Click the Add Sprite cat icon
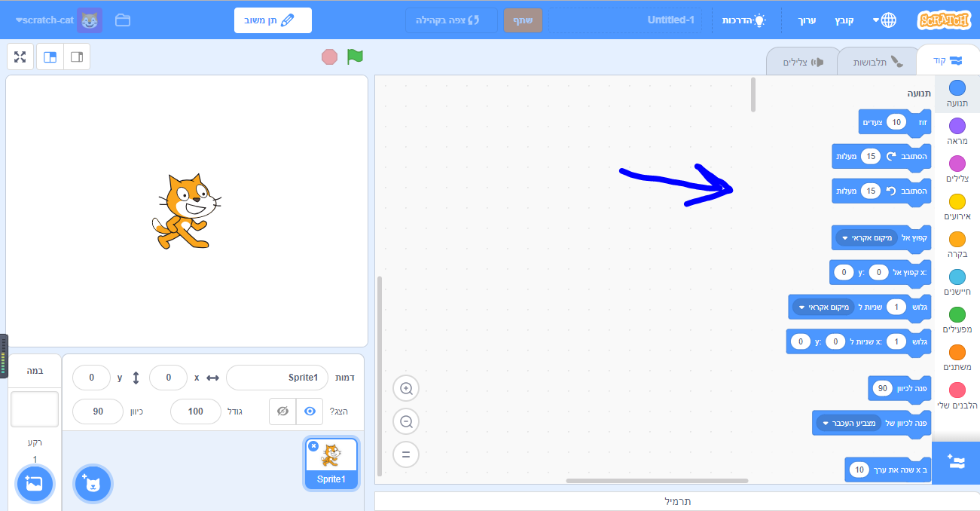 [92, 484]
